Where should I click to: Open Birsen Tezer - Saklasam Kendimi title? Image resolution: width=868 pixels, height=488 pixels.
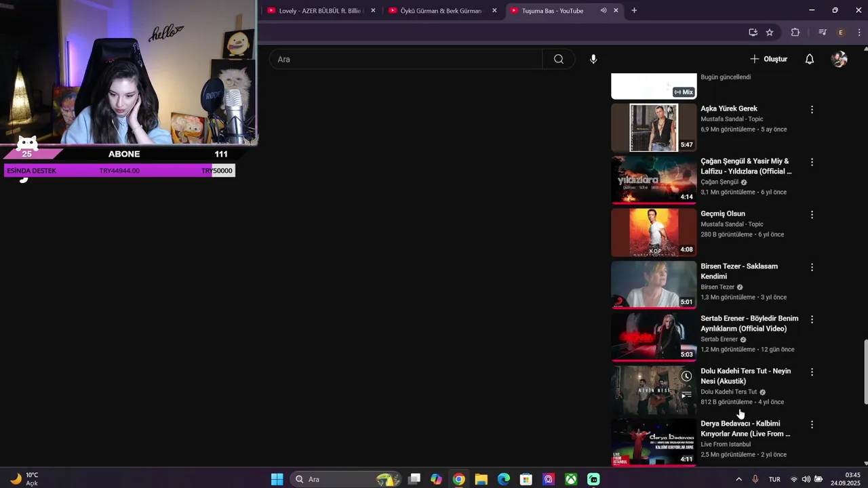point(739,271)
